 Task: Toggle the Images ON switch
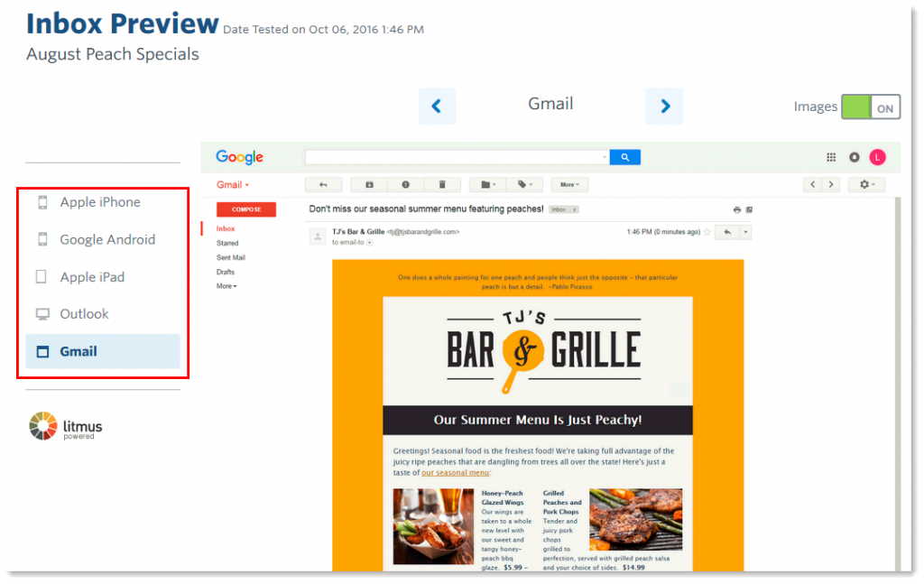pos(871,107)
